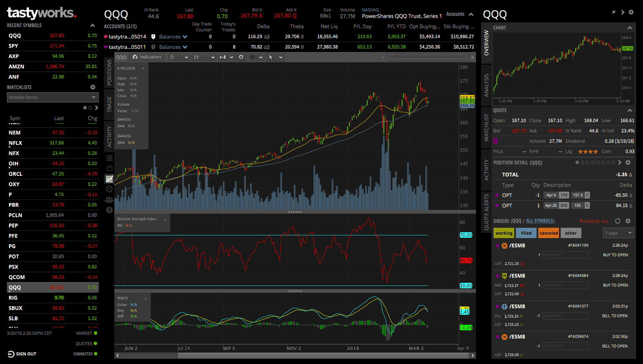Switch to the ANALYSIS tab in right panel
The height and width of the screenshot is (364, 643).
[486, 85]
